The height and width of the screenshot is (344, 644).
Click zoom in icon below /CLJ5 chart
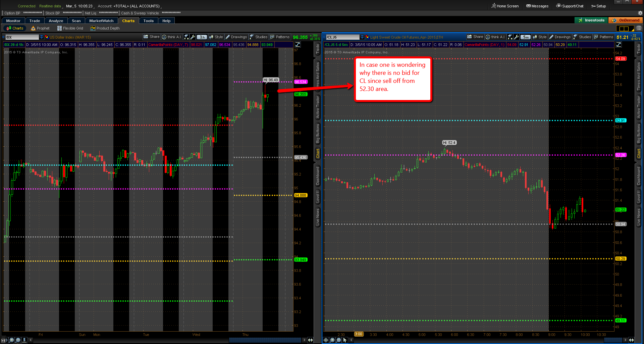332,340
